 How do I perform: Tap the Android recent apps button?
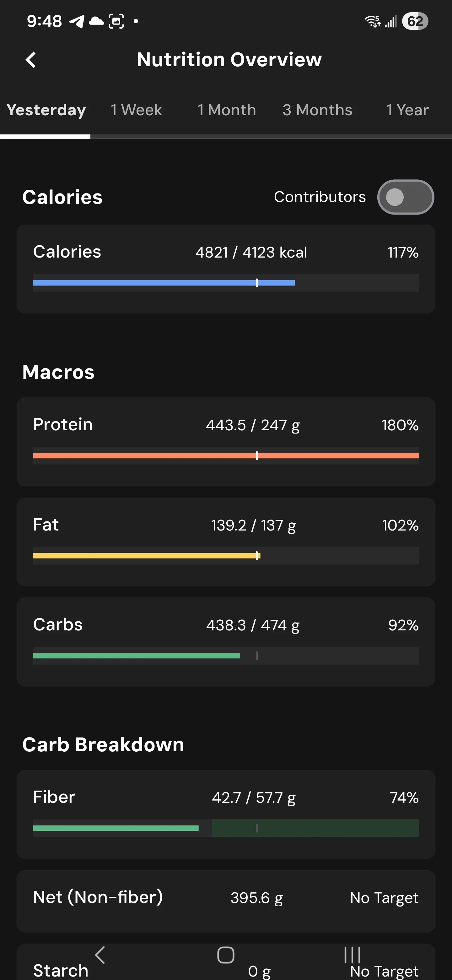(352, 955)
